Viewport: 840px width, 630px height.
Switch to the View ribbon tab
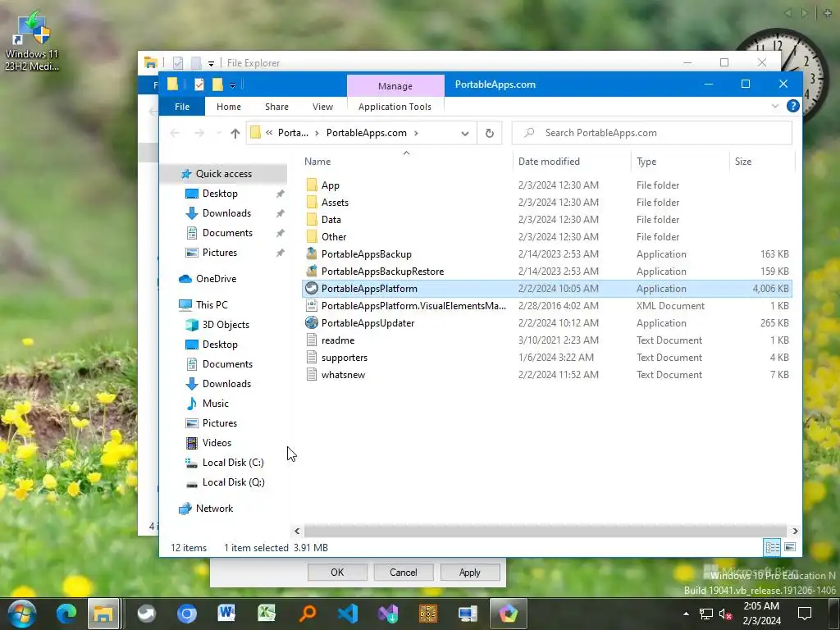(x=322, y=107)
